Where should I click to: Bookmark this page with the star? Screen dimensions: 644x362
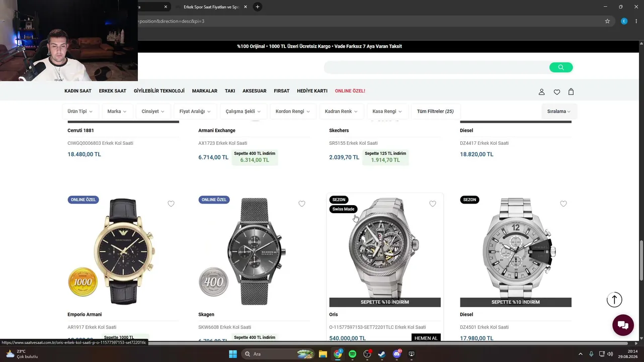607,21
